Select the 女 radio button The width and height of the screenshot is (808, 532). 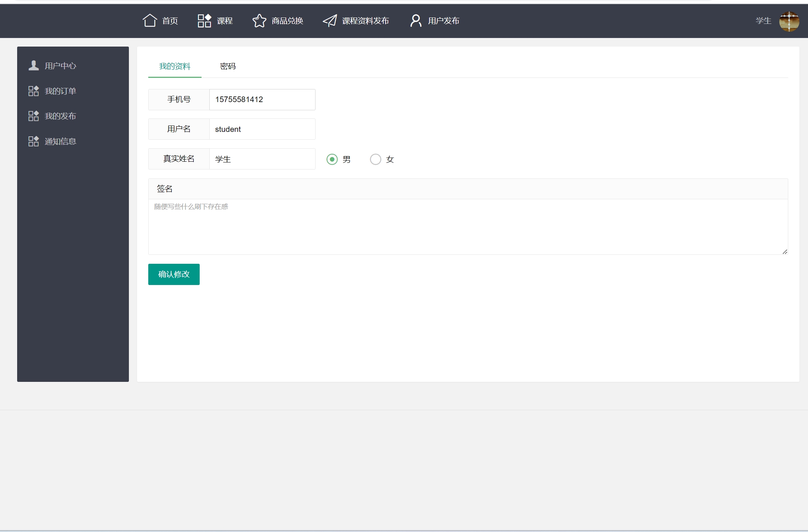(x=376, y=159)
